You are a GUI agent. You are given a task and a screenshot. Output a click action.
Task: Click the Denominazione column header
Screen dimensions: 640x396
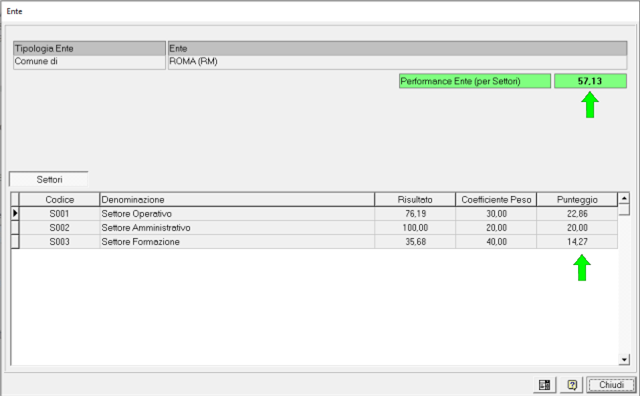click(237, 200)
